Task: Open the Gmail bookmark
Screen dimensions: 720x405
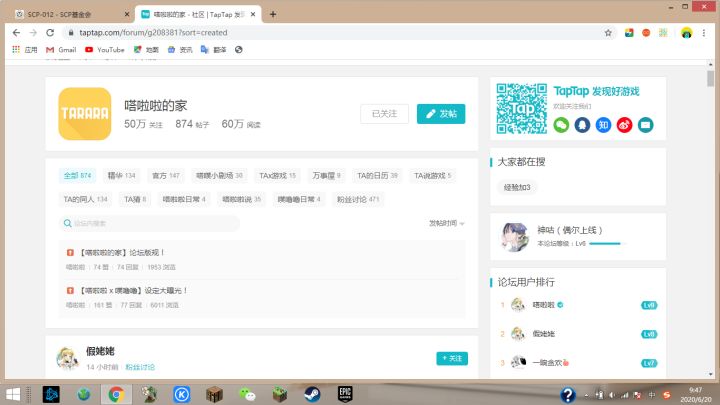Action: 61,50
